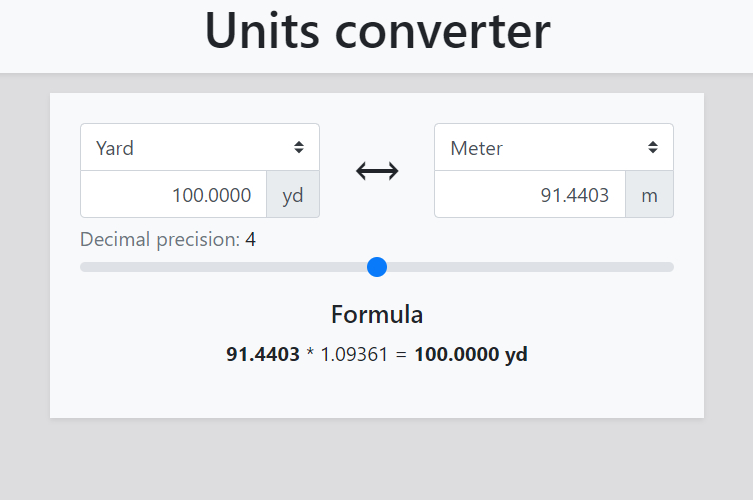Click the "100.0000 yd" formula result

coord(471,355)
